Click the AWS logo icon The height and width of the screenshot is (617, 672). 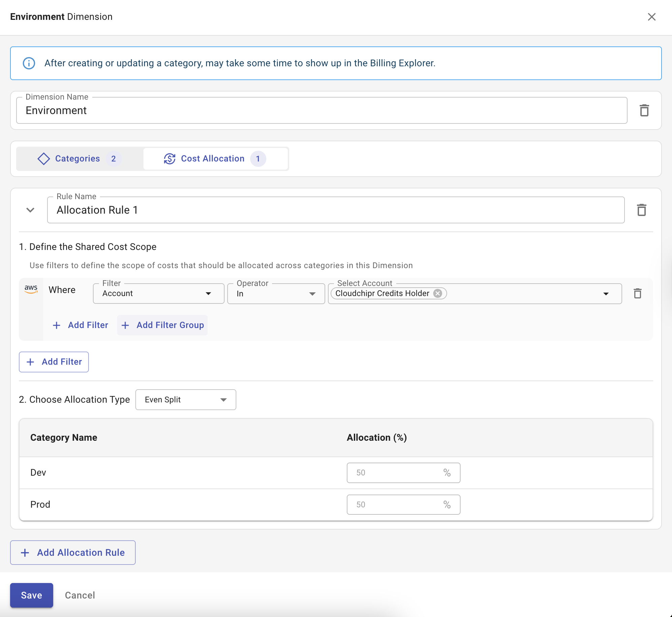[31, 289]
